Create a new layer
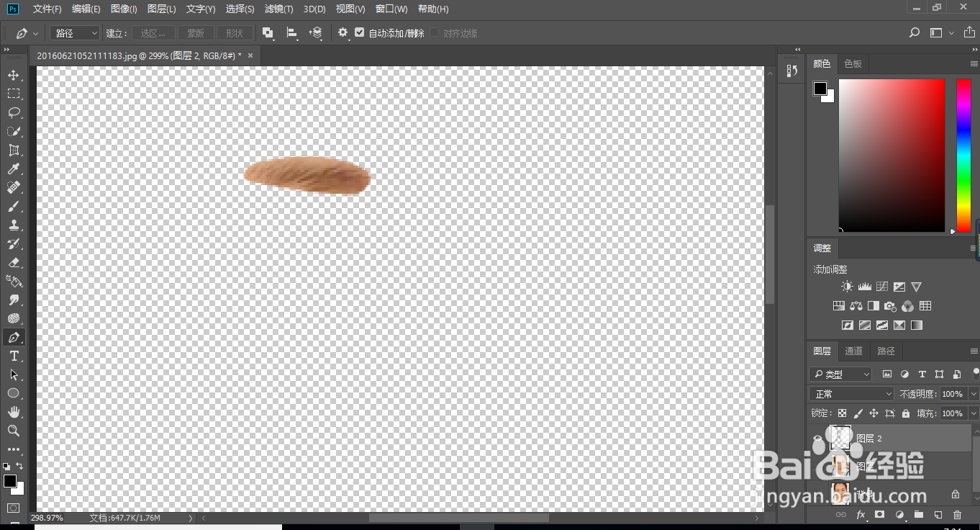The width and height of the screenshot is (980, 530). click(x=938, y=515)
